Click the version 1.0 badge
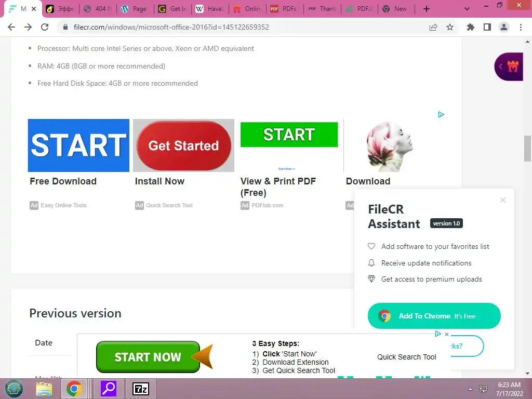The height and width of the screenshot is (399, 532). pyautogui.click(x=446, y=223)
